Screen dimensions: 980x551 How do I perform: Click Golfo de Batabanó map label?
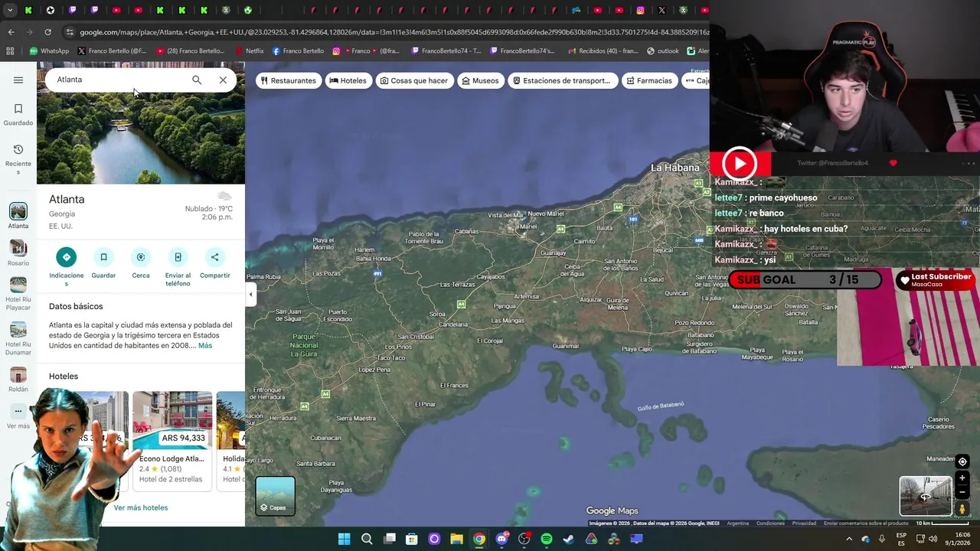click(x=661, y=406)
